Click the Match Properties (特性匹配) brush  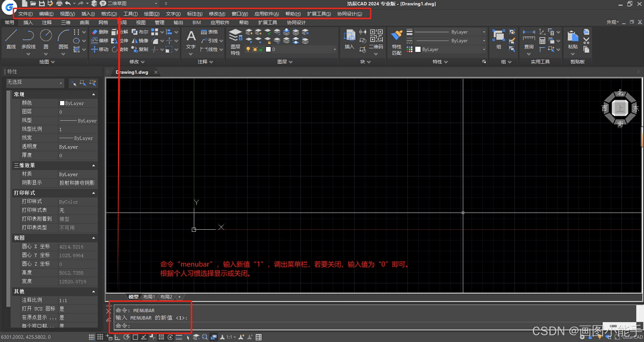[397, 42]
